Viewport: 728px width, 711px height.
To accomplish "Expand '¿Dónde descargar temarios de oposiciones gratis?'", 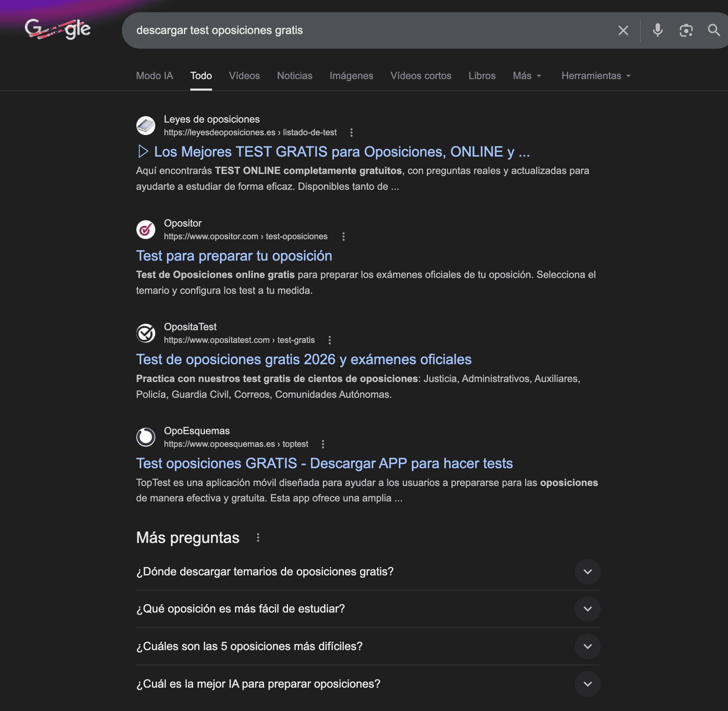I will click(x=587, y=571).
